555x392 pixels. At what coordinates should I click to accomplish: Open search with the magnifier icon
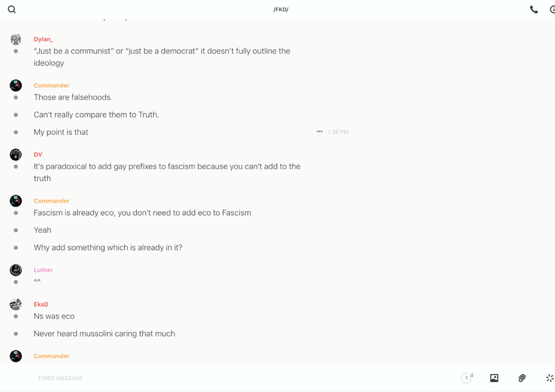coord(12,10)
